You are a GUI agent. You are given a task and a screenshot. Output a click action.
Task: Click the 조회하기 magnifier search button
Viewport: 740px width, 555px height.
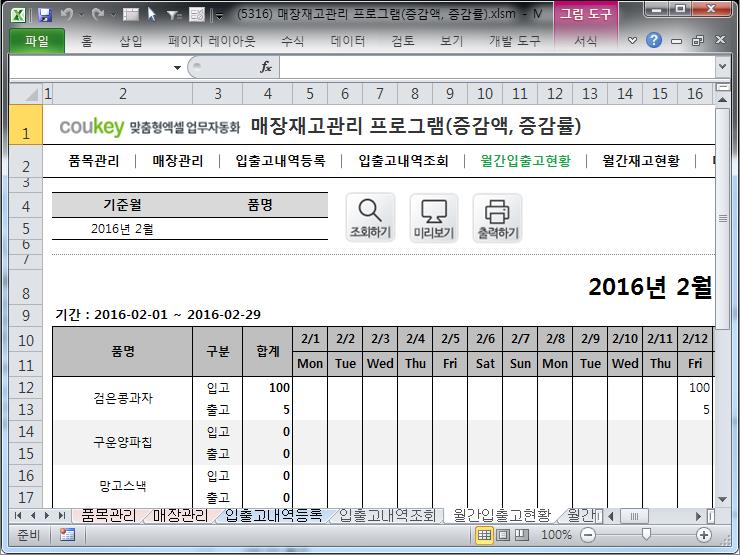[x=370, y=218]
